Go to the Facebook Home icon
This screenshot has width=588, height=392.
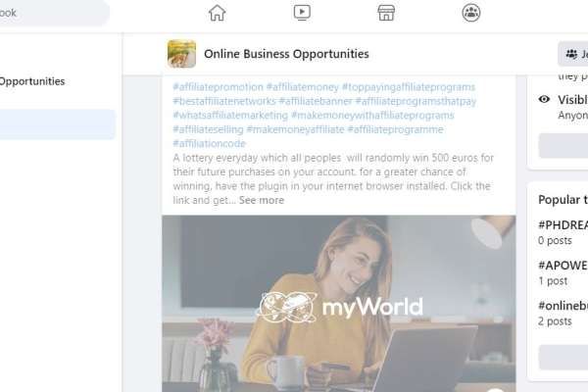(x=218, y=13)
